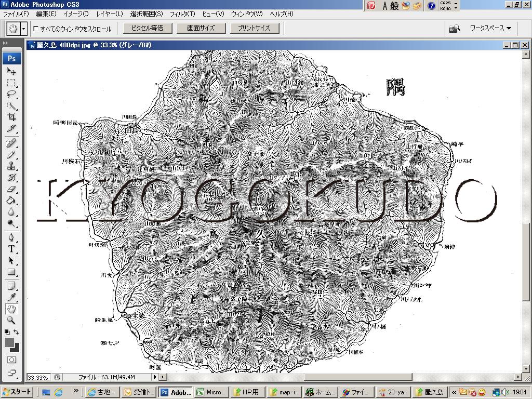Viewport: 532px width, 399px height.
Task: Click the プリントサイズ button
Action: point(255,28)
